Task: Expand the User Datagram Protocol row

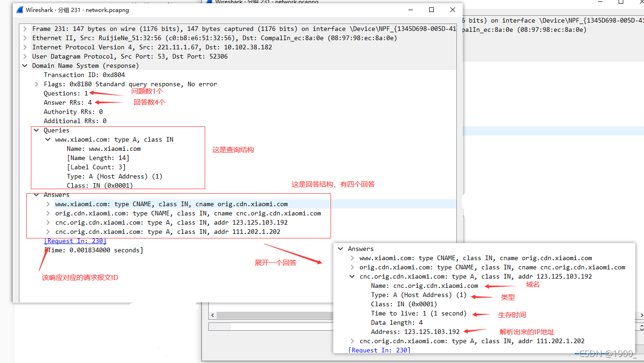Action: pyautogui.click(x=25, y=56)
